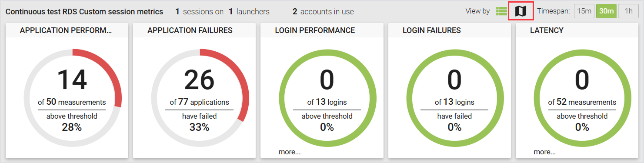Select the Login Failures card title
The image size is (644, 163).
click(432, 30)
